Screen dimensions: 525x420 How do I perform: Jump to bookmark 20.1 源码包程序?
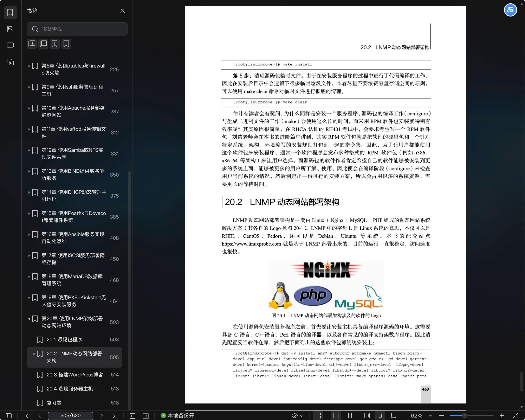tap(74, 340)
